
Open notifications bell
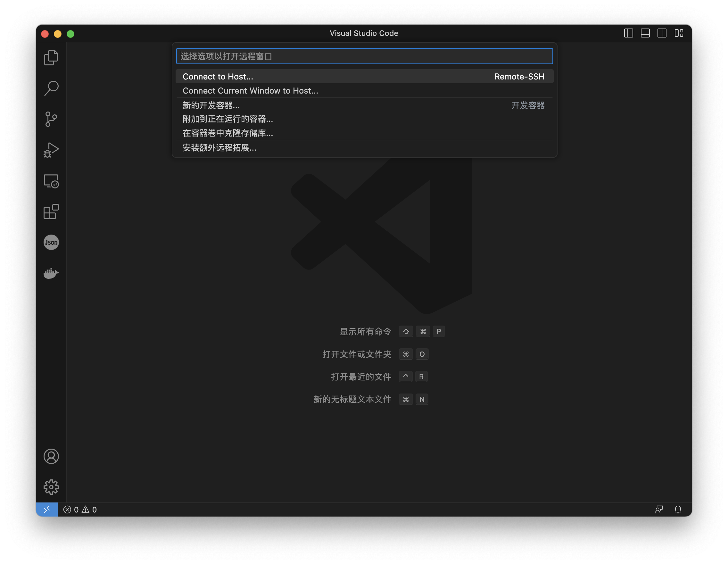678,509
